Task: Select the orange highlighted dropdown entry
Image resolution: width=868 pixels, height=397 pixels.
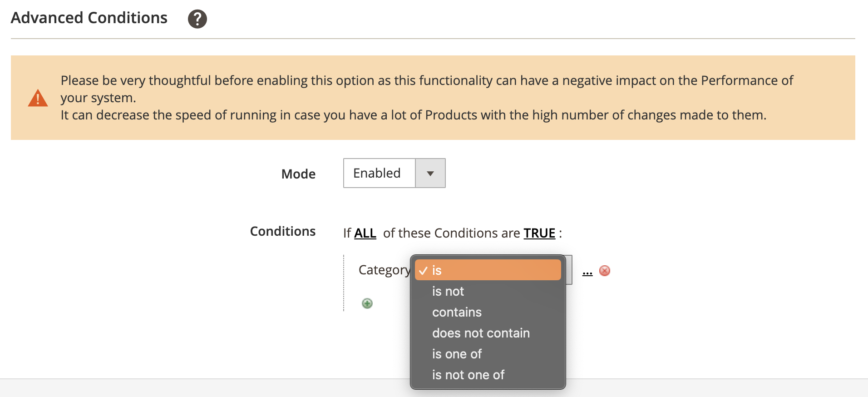Action: pos(488,270)
